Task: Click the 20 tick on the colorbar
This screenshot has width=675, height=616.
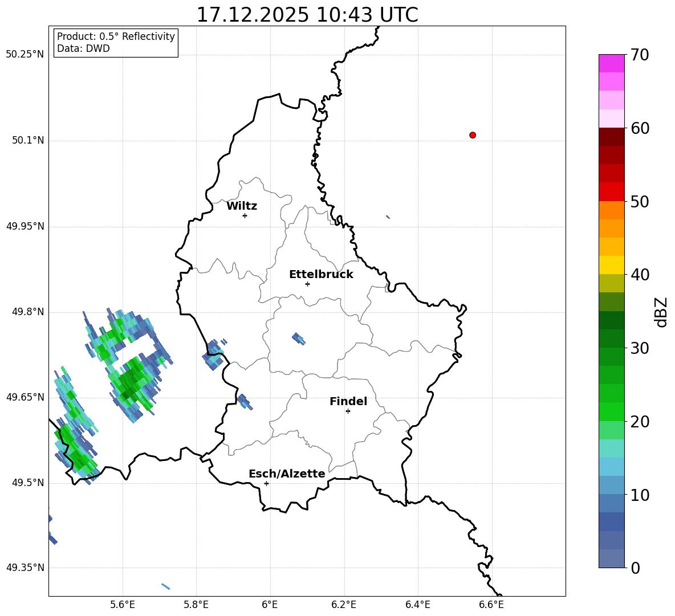Action: pos(639,422)
